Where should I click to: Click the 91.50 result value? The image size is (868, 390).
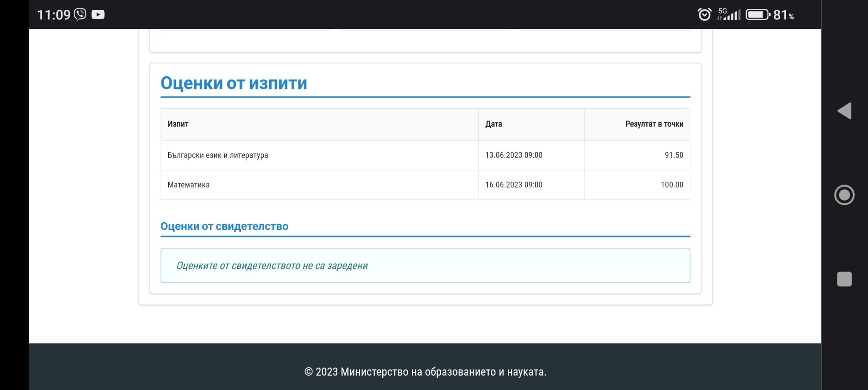coord(674,155)
